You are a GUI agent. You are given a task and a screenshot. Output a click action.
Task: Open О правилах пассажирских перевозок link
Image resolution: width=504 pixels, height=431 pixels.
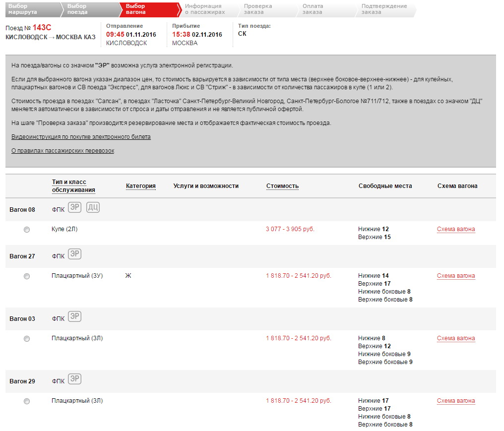(63, 151)
